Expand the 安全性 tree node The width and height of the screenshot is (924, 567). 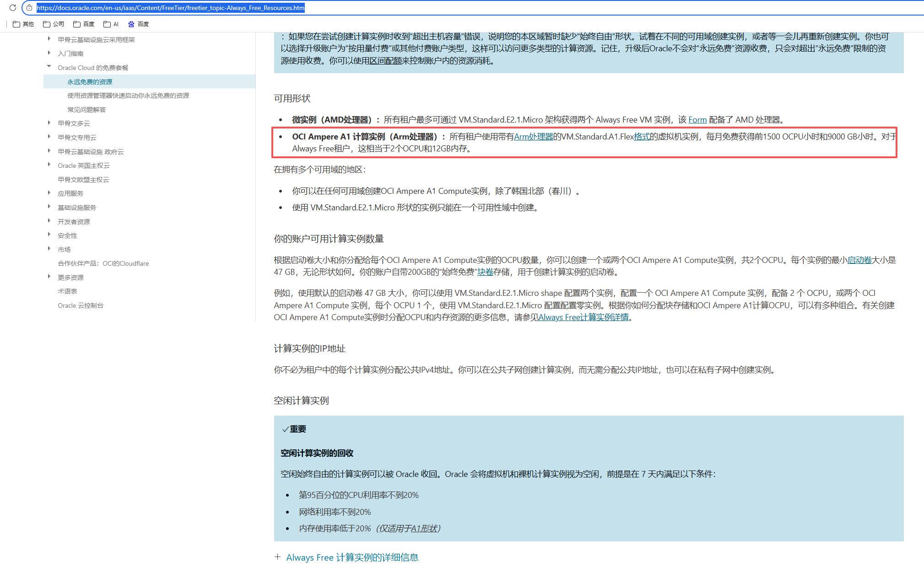[49, 235]
